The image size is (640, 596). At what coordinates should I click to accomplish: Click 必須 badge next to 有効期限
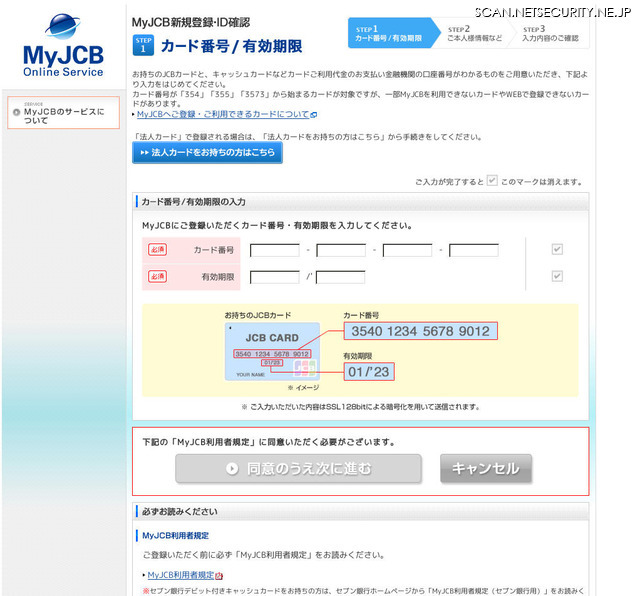(158, 277)
